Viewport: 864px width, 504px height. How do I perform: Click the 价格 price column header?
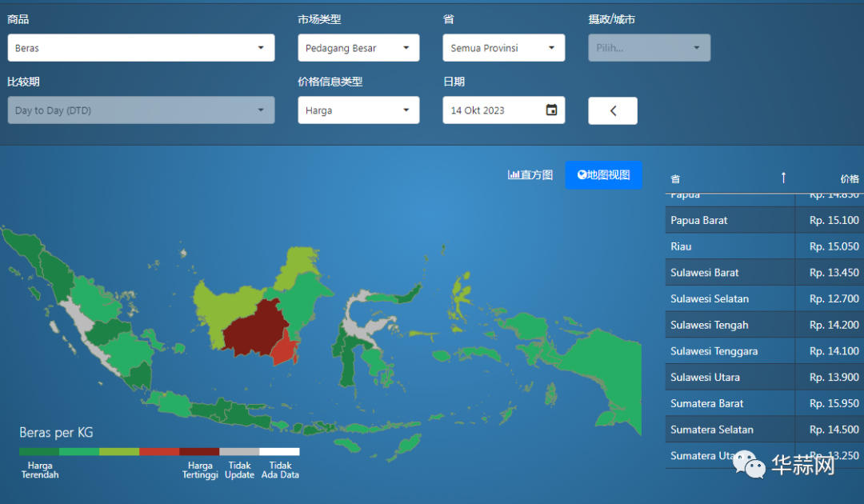pyautogui.click(x=849, y=178)
